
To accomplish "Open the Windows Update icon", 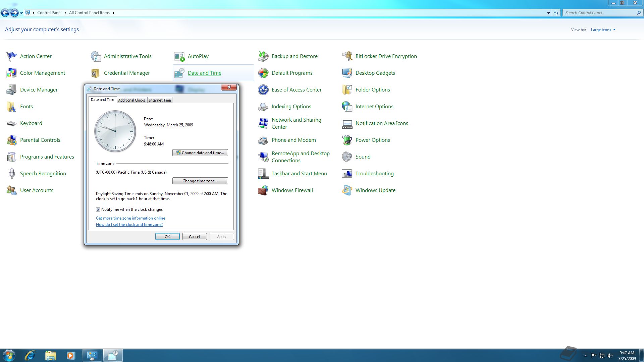I will [x=347, y=190].
